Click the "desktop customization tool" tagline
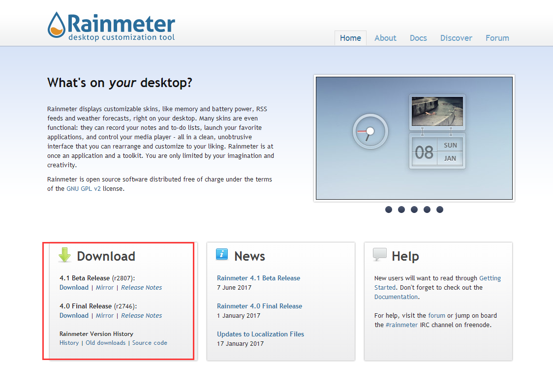This screenshot has width=553, height=392. click(122, 37)
